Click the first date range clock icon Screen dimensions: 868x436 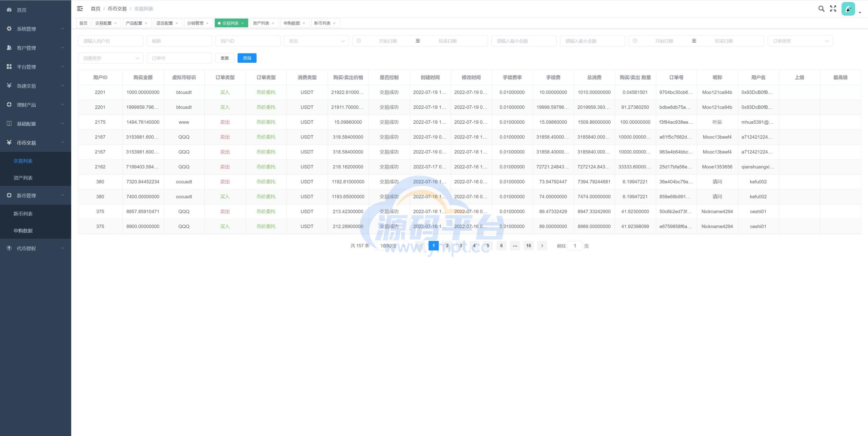click(x=359, y=41)
